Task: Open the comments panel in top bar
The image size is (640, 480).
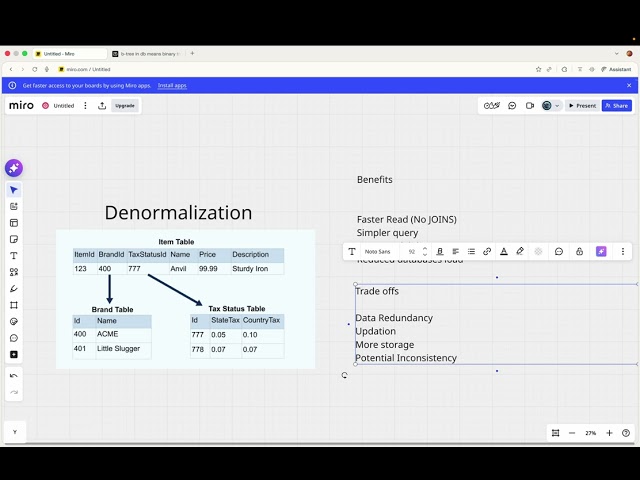Action: click(512, 106)
